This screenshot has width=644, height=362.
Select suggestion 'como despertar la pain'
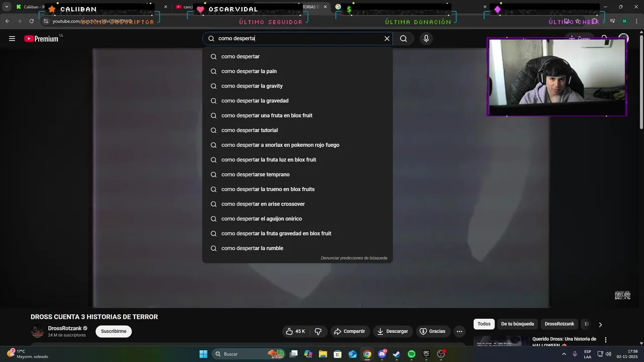click(297, 71)
